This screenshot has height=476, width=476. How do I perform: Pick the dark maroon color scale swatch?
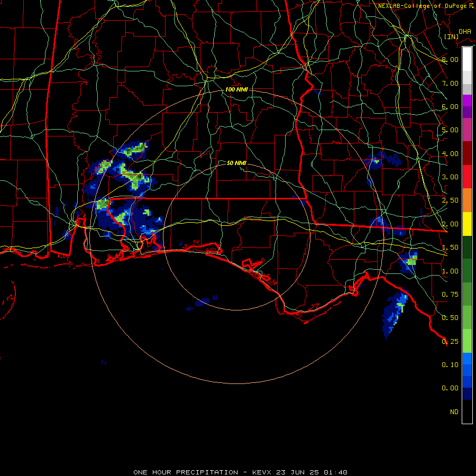pos(467,153)
